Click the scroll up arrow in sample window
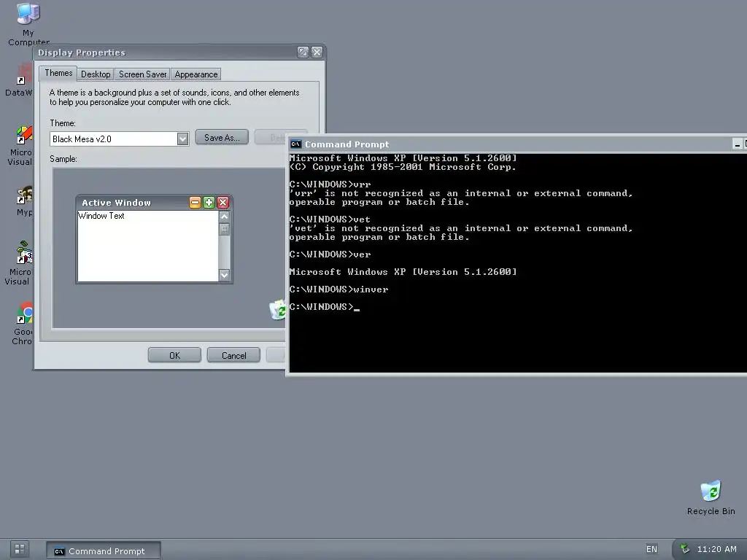Screen dimensions: 747x560 (225, 216)
